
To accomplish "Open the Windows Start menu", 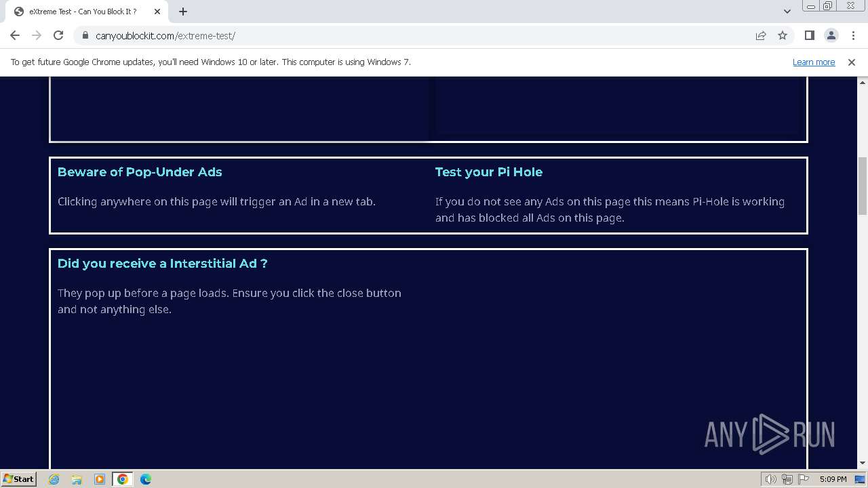I will [18, 479].
